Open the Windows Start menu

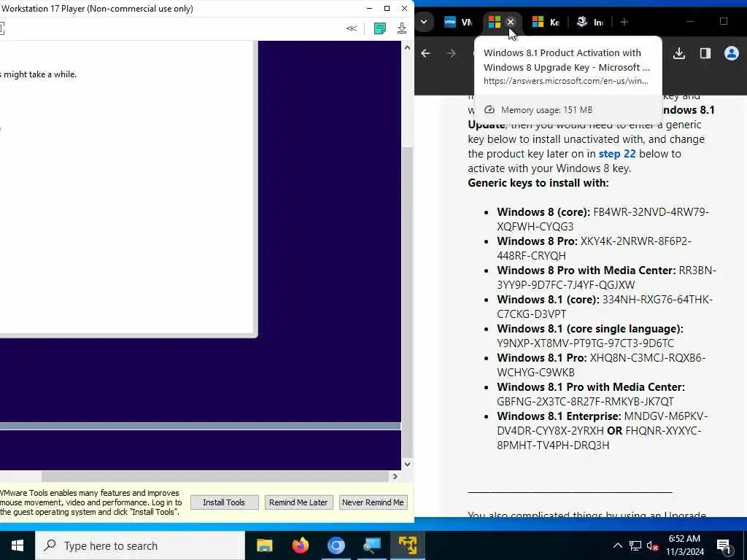[18, 545]
